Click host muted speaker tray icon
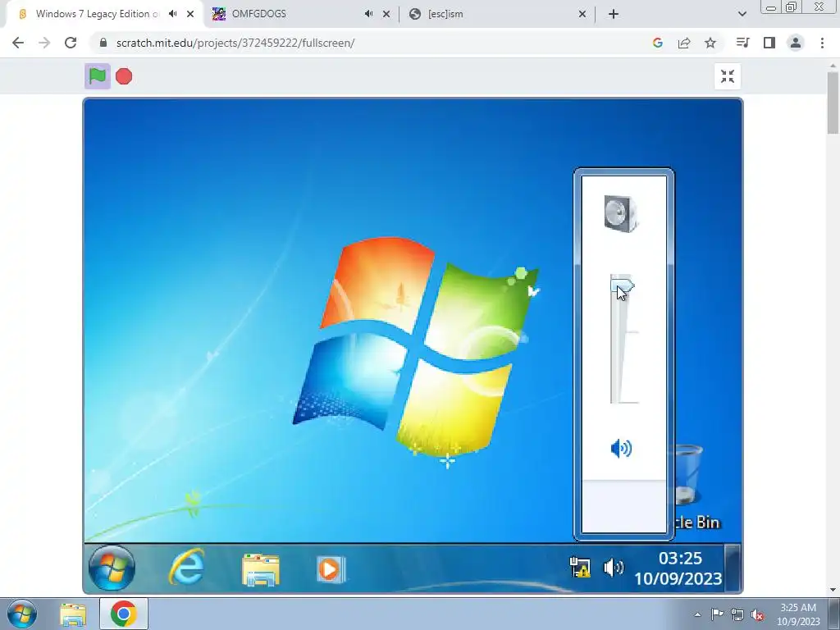This screenshot has width=840, height=630. pos(757,614)
